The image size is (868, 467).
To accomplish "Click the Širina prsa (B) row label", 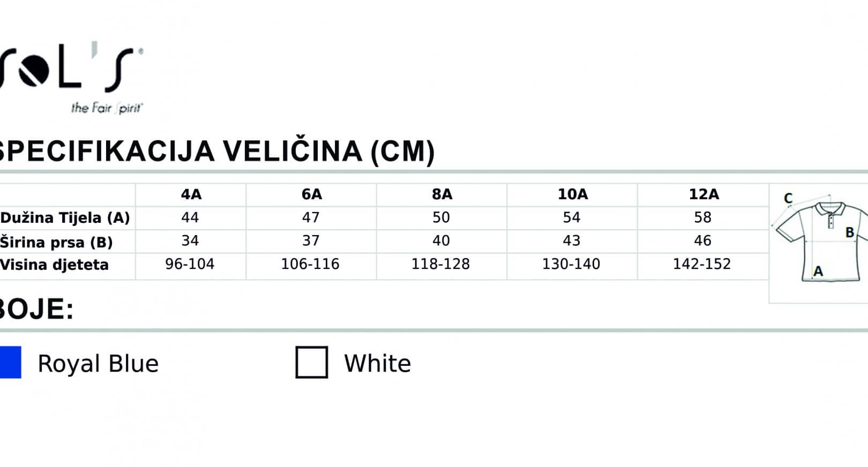I will click(56, 242).
